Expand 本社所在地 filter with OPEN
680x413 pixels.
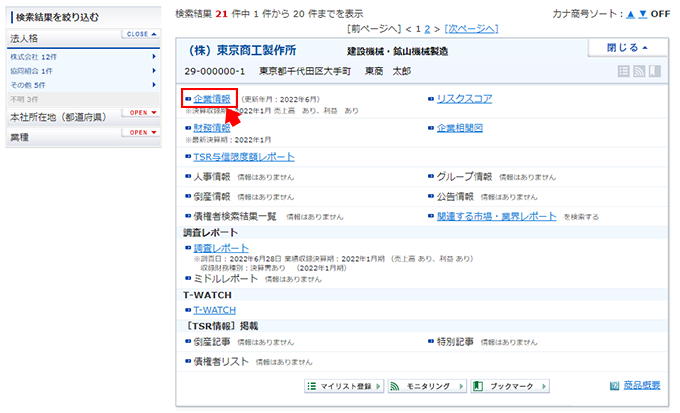click(x=142, y=113)
